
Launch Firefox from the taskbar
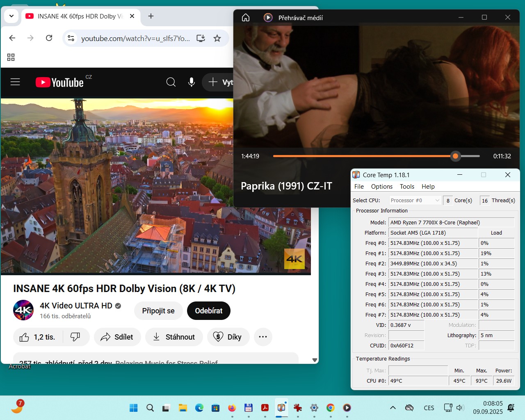[232, 408]
